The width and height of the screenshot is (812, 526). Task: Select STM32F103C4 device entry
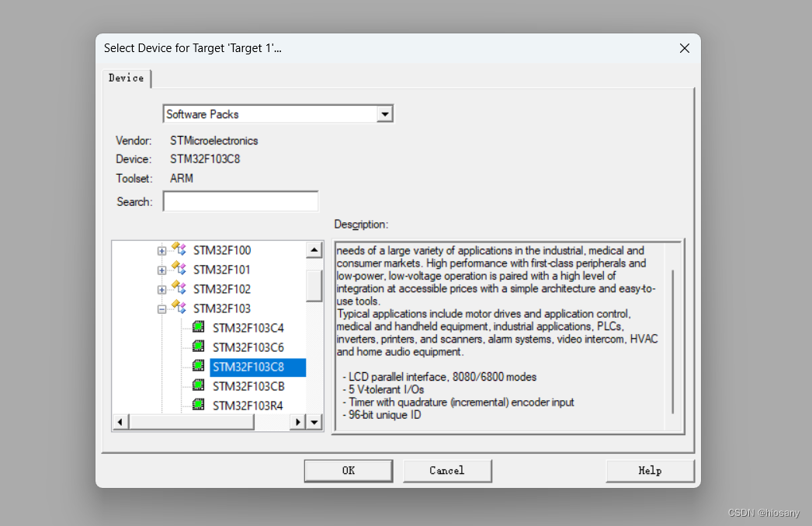click(x=248, y=328)
